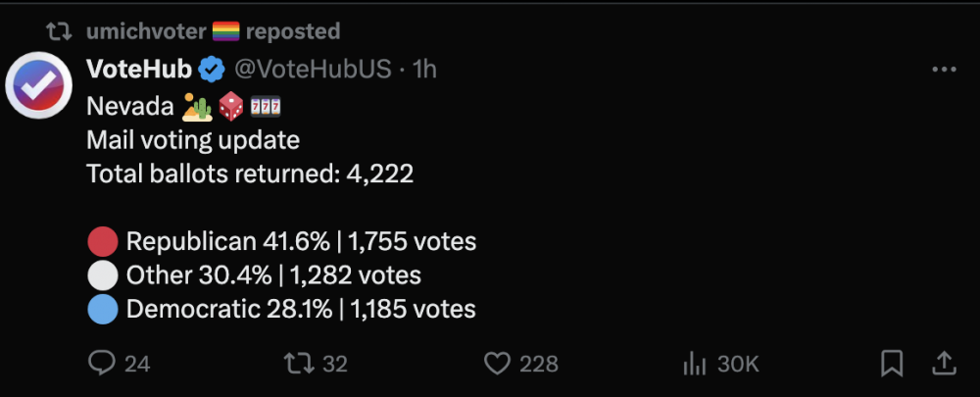Open the umichvoter profile link
The image size is (980, 397).
click(x=146, y=31)
